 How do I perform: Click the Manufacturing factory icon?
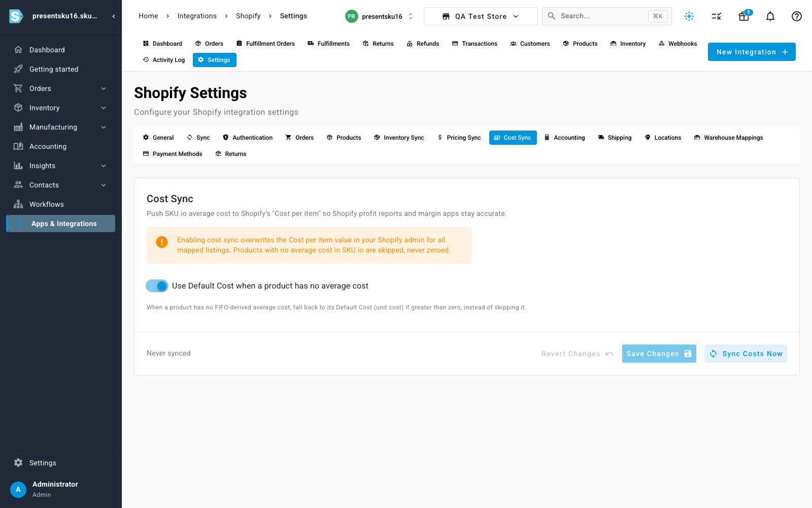(x=18, y=127)
